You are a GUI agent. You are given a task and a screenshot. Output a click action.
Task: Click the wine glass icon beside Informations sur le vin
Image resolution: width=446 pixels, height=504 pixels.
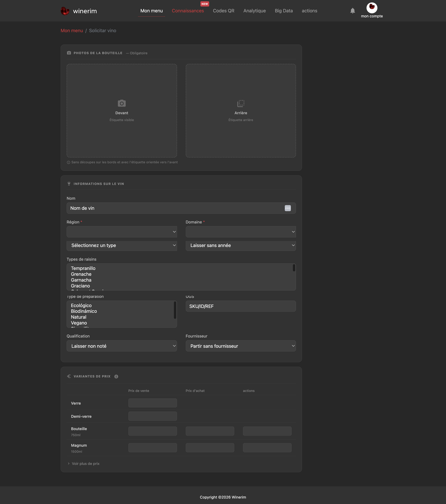tap(69, 184)
